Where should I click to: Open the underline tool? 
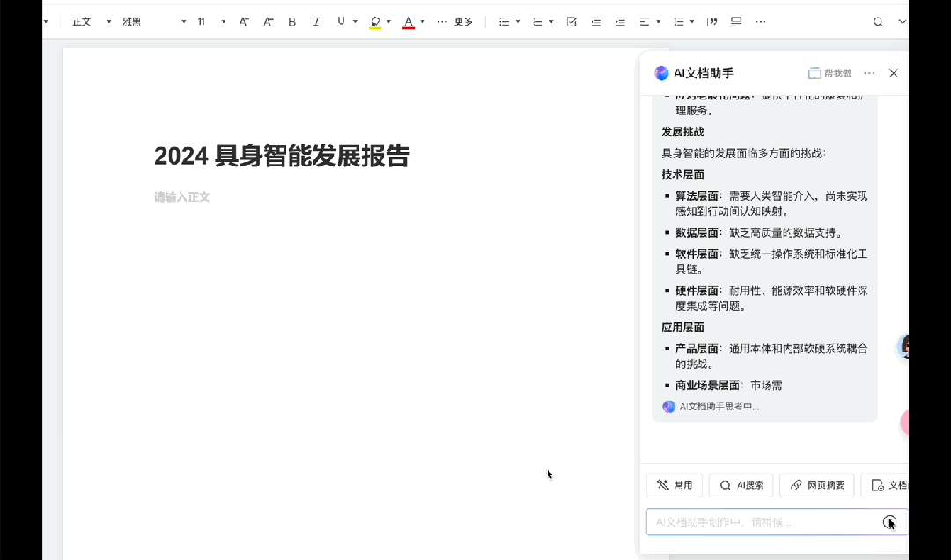coord(340,21)
